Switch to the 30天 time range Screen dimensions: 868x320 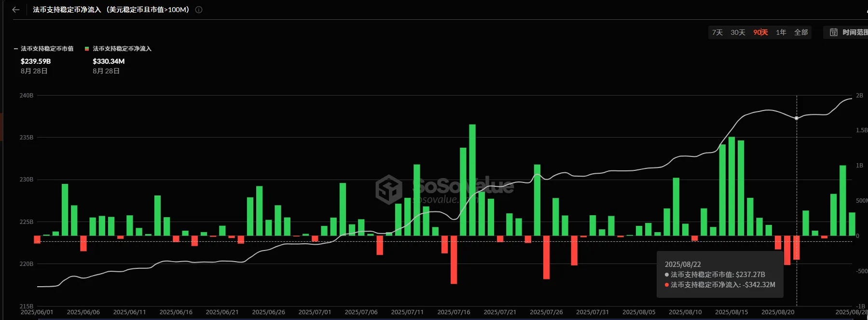pyautogui.click(x=738, y=32)
